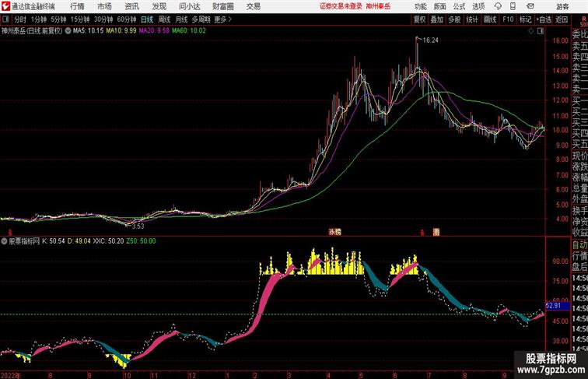588x379 pixels.
Task: Toggle the left sidebar panel icon
Action: 5,19
